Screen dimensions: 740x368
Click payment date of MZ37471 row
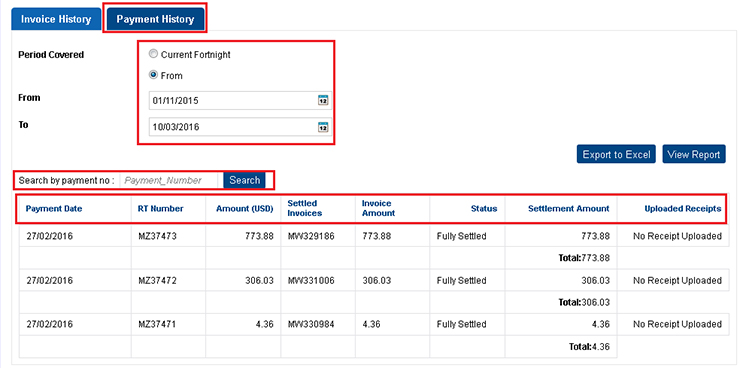click(x=49, y=325)
